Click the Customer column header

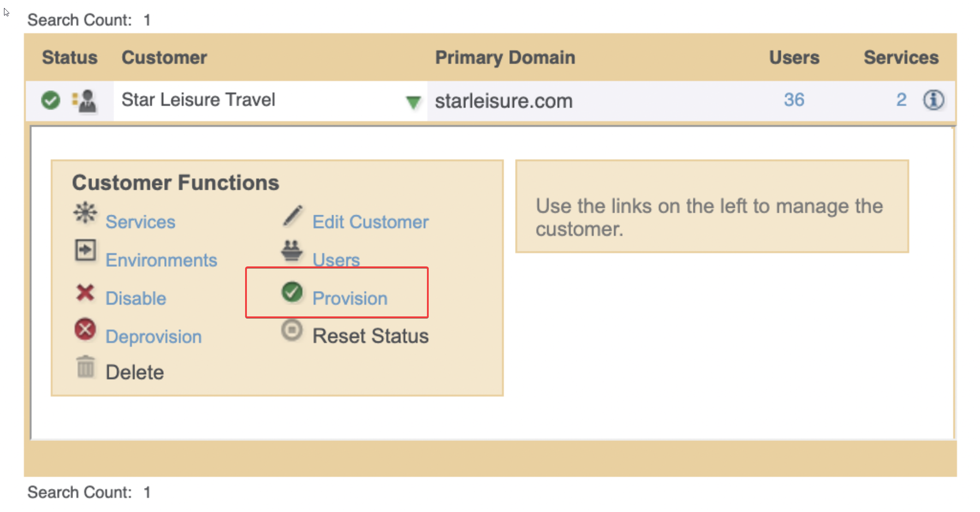pos(164,58)
